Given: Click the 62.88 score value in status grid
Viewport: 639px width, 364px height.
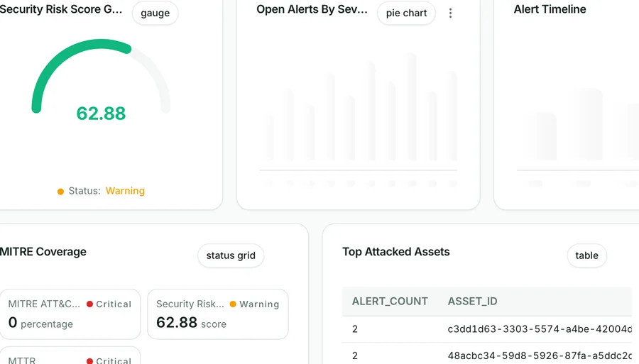Looking at the screenshot, I should pos(191,323).
